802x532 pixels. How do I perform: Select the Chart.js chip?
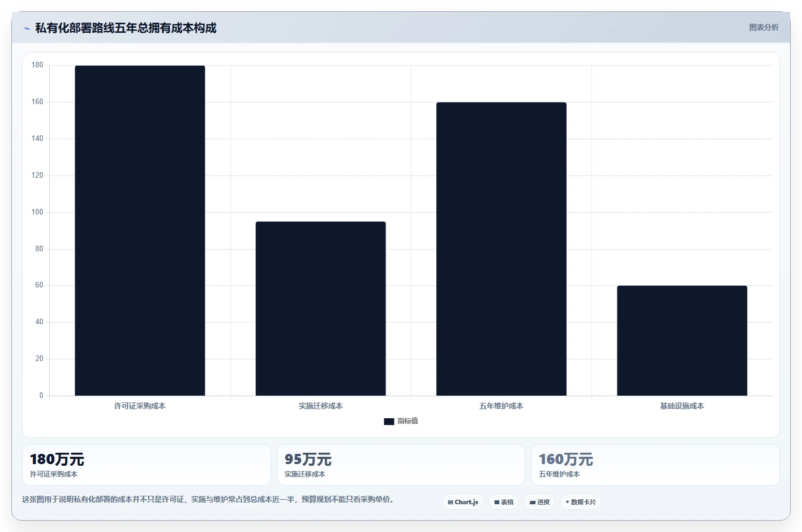(463, 502)
